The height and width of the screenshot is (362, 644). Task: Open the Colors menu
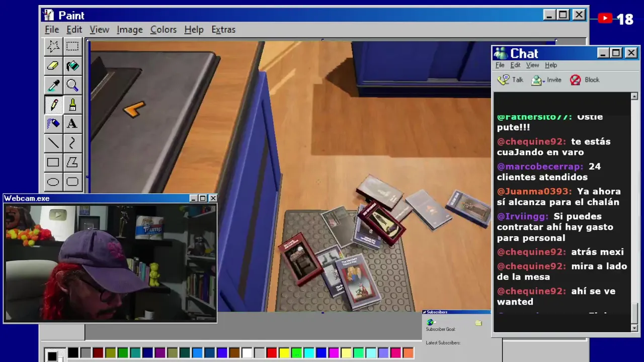click(x=164, y=30)
